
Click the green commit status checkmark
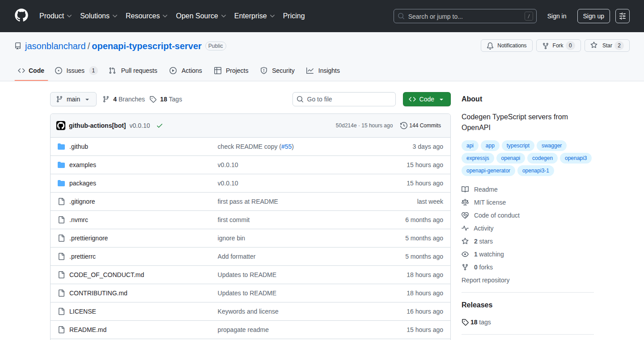[x=160, y=126]
